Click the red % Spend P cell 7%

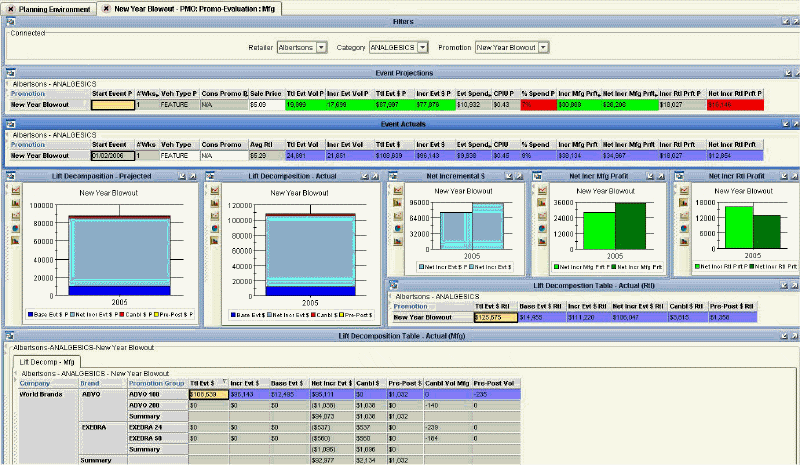tap(538, 105)
